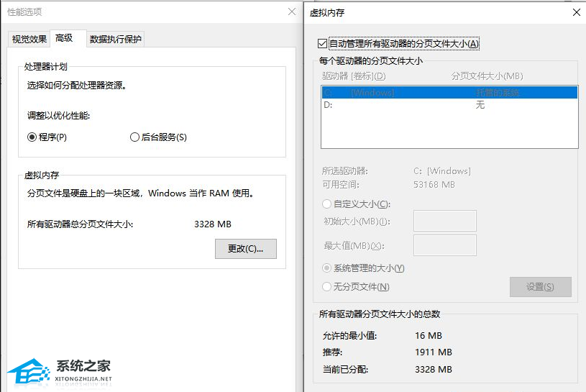Click the 最大值(MB) input field
Viewport: 586px width, 392px height.
point(445,245)
